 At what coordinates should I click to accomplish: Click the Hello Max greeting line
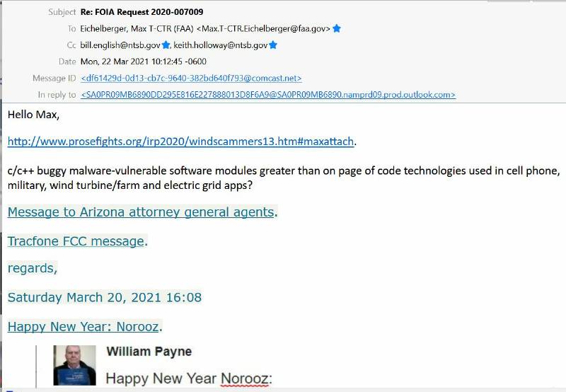pos(33,115)
